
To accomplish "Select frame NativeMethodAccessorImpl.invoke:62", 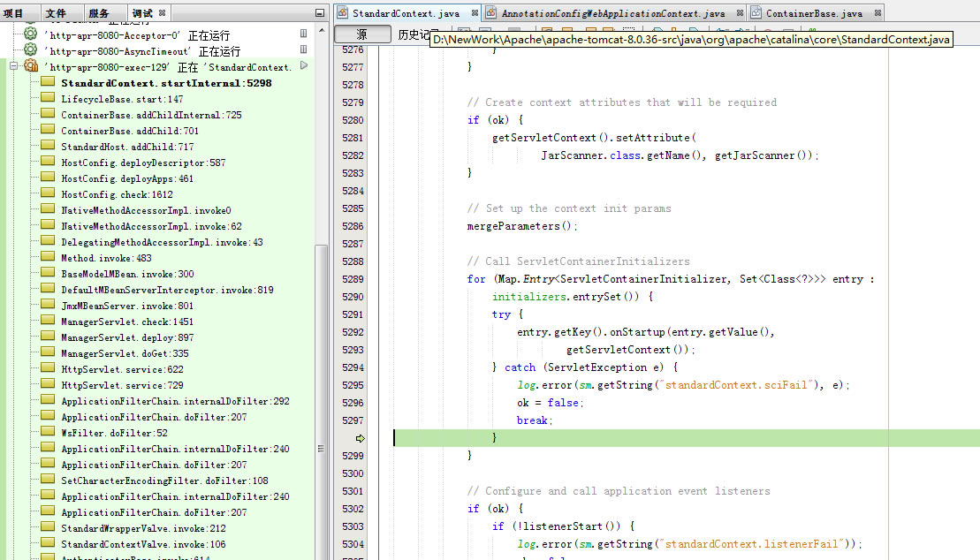I will pos(151,226).
